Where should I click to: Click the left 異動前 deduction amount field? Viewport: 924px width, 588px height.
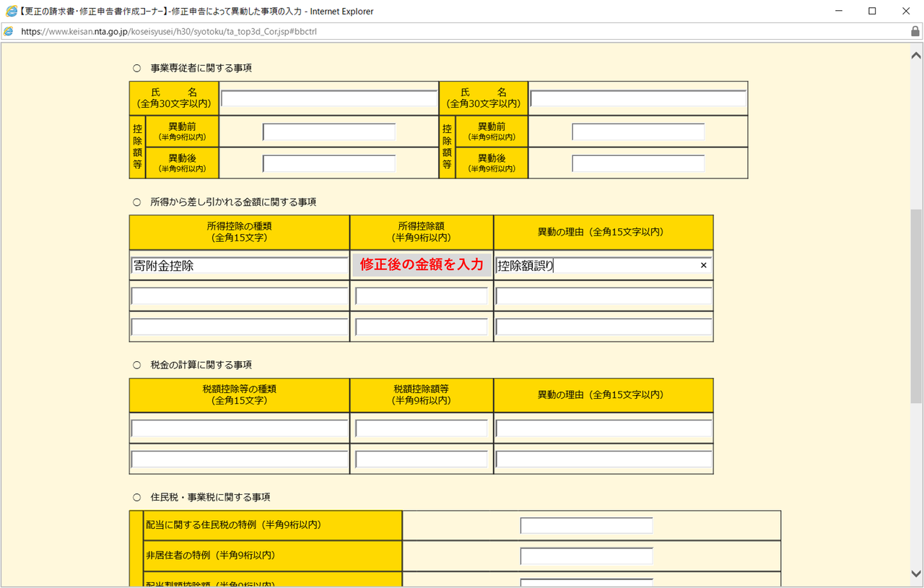(329, 132)
